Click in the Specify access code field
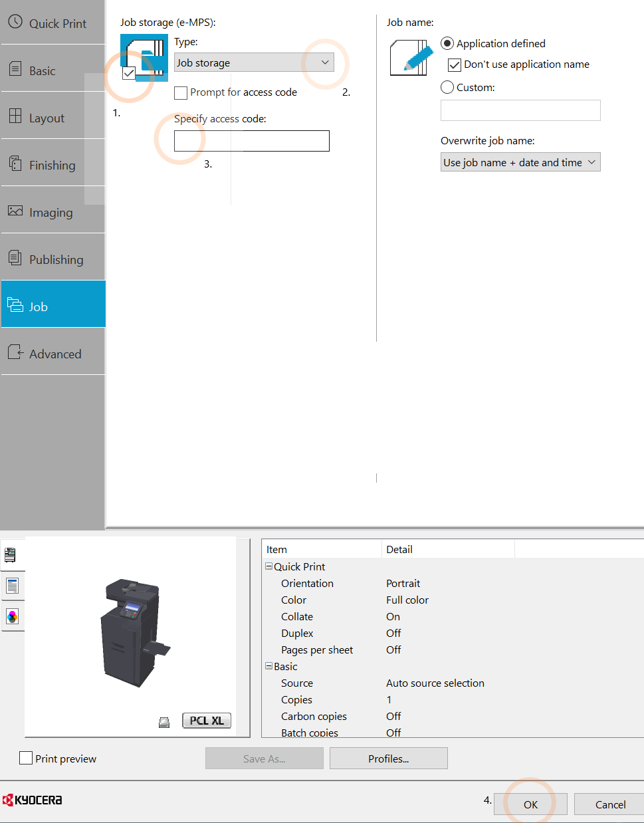 coord(251,141)
